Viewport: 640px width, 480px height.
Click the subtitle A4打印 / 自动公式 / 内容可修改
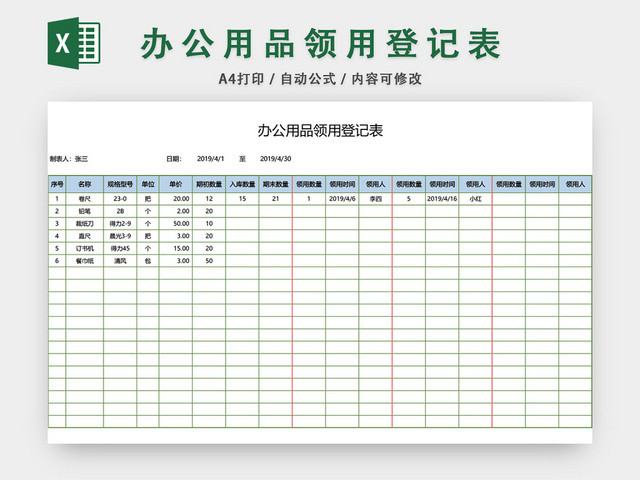point(320,79)
